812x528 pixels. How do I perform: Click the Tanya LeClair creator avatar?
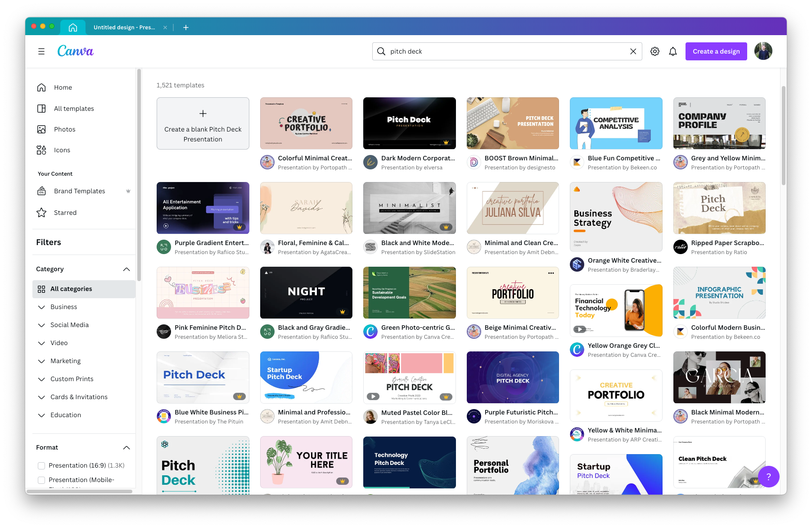point(370,417)
